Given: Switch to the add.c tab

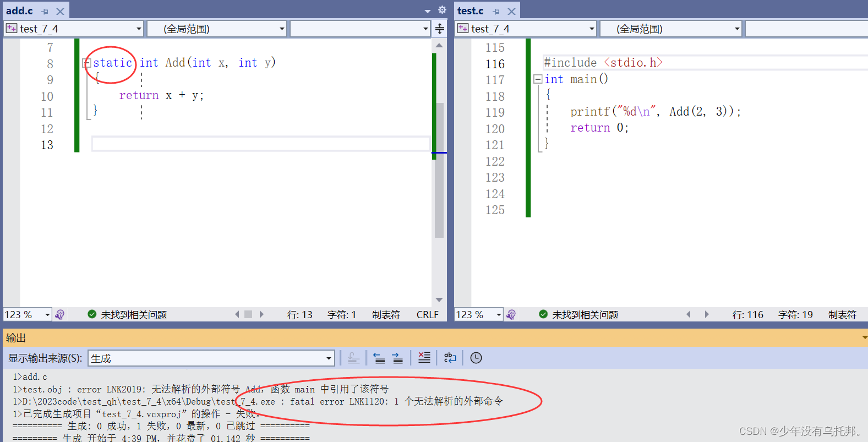Looking at the screenshot, I should (x=19, y=10).
